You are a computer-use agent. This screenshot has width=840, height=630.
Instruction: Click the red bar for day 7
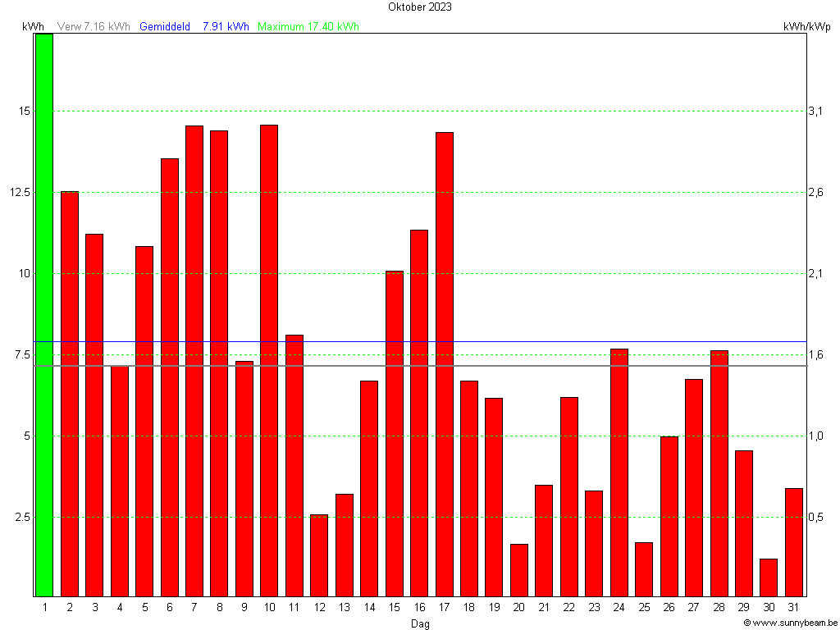pyautogui.click(x=194, y=361)
